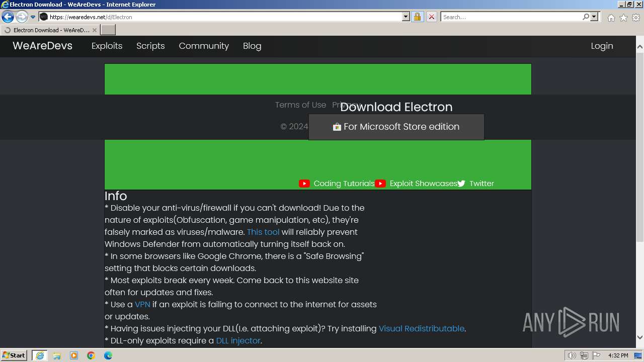644x362 pixels.
Task: Click the Action Center flag tray icon
Action: tap(596, 355)
